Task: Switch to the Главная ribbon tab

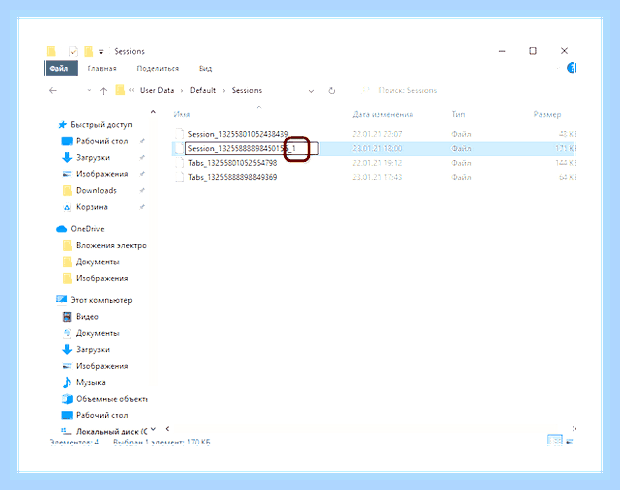Action: pyautogui.click(x=102, y=68)
